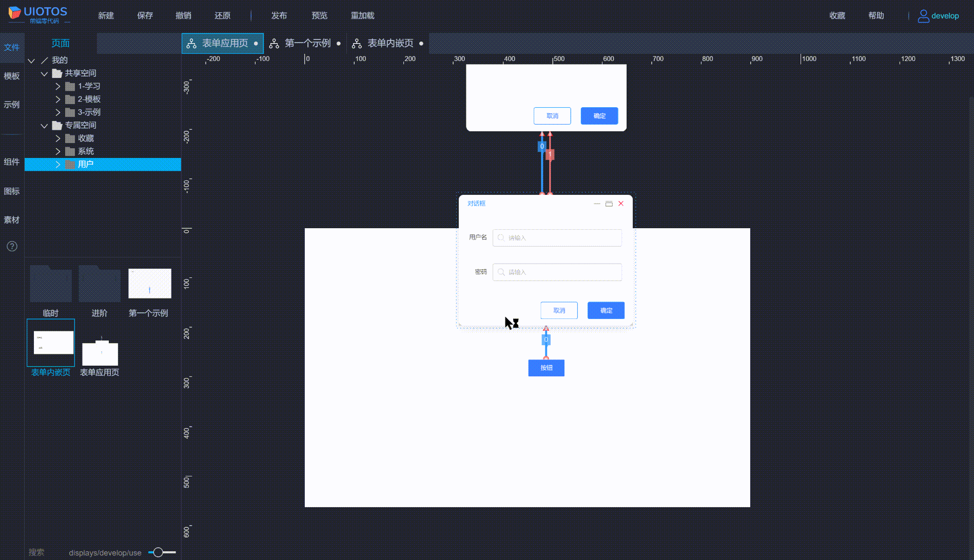The height and width of the screenshot is (560, 974).
Task: Expand the 2-模板 folder
Action: coord(57,99)
